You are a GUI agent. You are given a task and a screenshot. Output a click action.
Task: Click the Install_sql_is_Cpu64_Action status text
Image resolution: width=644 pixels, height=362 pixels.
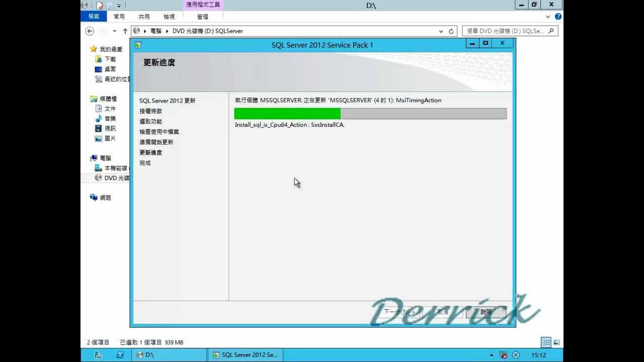tap(290, 125)
